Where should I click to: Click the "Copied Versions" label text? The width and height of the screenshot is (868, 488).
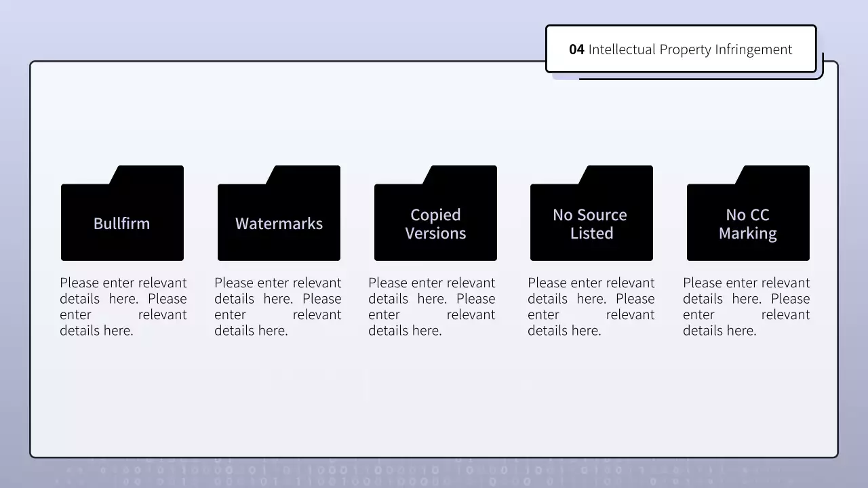click(435, 224)
